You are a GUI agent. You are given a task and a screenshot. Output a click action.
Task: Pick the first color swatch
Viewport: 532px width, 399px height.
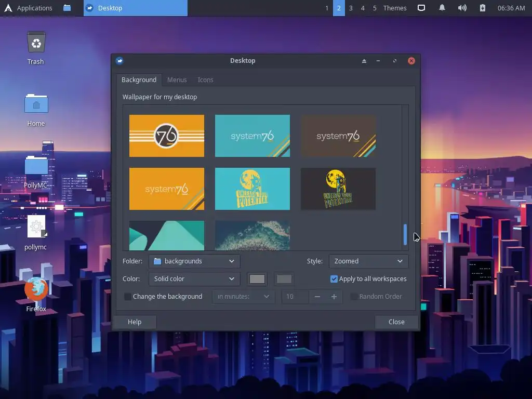[257, 279]
